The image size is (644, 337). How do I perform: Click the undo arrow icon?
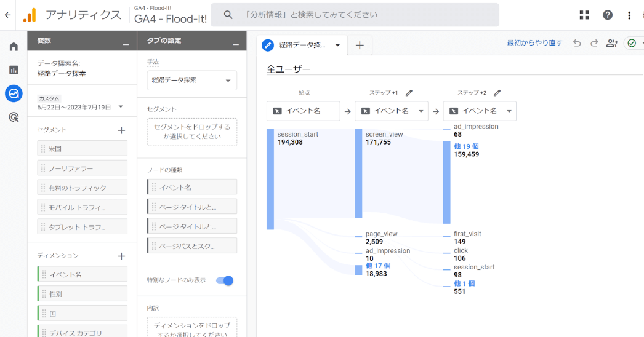click(577, 43)
